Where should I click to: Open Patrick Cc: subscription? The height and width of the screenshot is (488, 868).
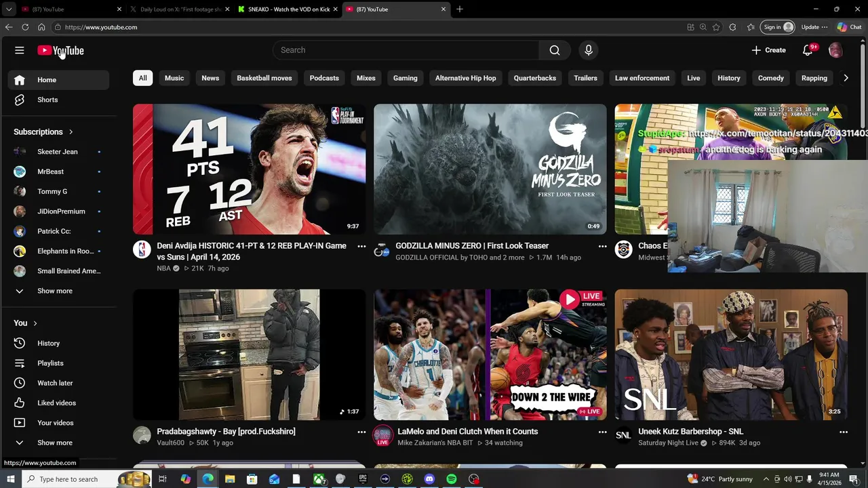pyautogui.click(x=58, y=231)
